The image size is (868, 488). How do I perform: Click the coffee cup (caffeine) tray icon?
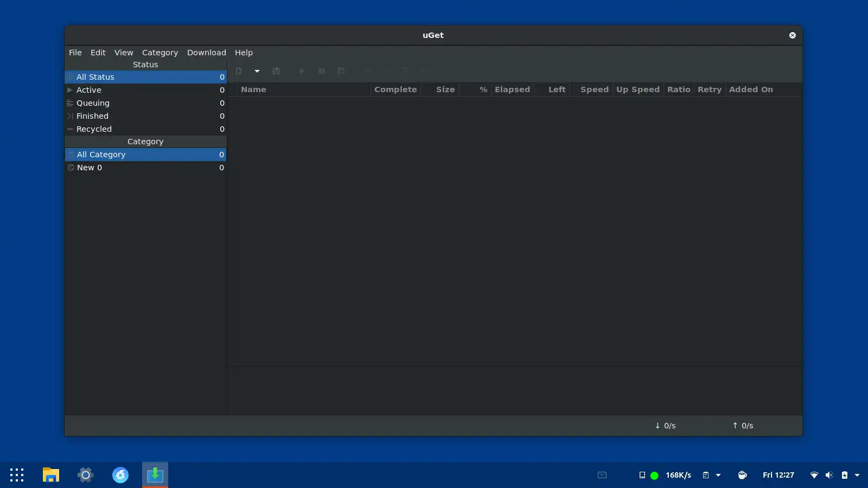(x=743, y=475)
